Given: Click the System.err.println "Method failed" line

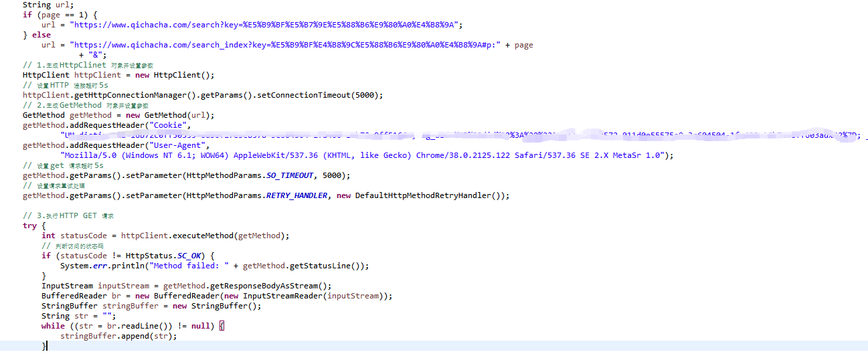Looking at the screenshot, I should pyautogui.click(x=214, y=266).
